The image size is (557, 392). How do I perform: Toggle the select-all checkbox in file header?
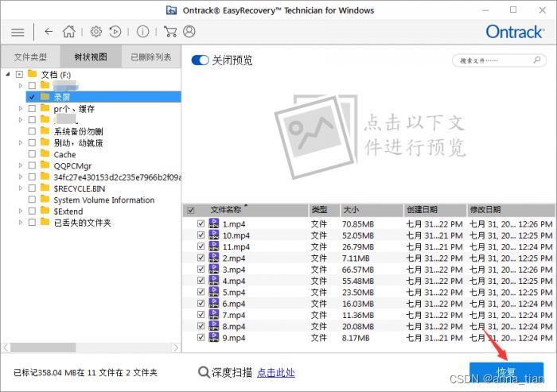(x=191, y=210)
